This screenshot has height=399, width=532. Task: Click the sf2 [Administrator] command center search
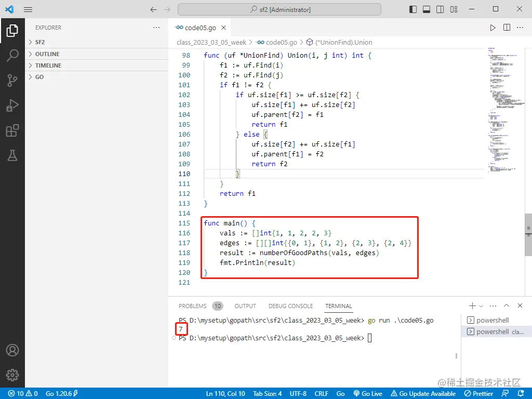coord(280,9)
